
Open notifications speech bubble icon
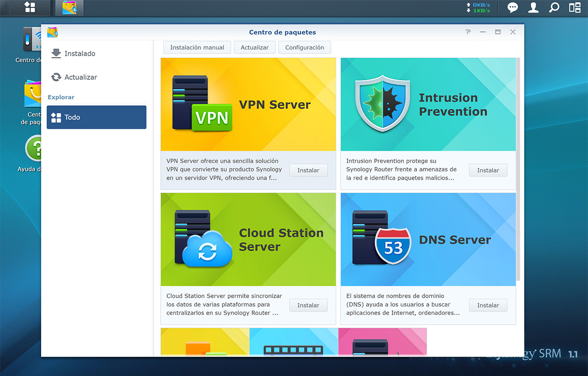tap(513, 7)
